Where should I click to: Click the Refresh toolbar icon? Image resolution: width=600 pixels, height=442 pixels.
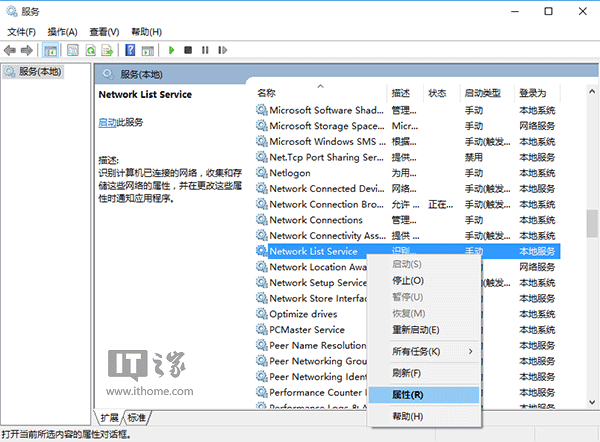(x=91, y=49)
